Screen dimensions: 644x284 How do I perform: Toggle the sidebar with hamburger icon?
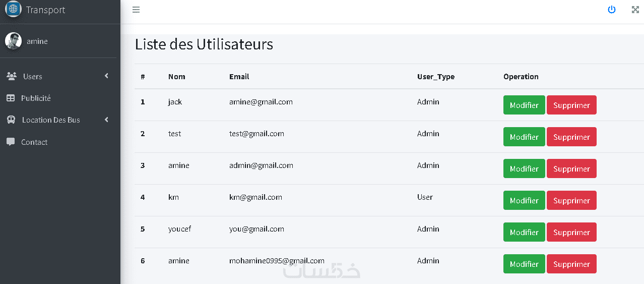136,10
